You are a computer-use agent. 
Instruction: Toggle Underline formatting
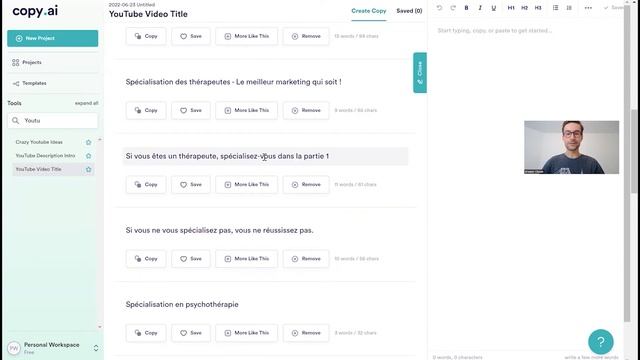(x=493, y=8)
